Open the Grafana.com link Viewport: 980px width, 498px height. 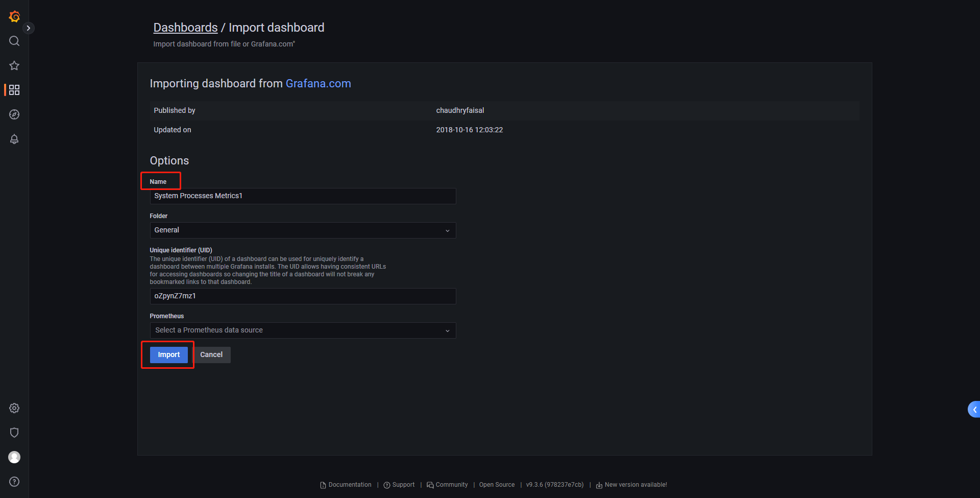tap(318, 83)
